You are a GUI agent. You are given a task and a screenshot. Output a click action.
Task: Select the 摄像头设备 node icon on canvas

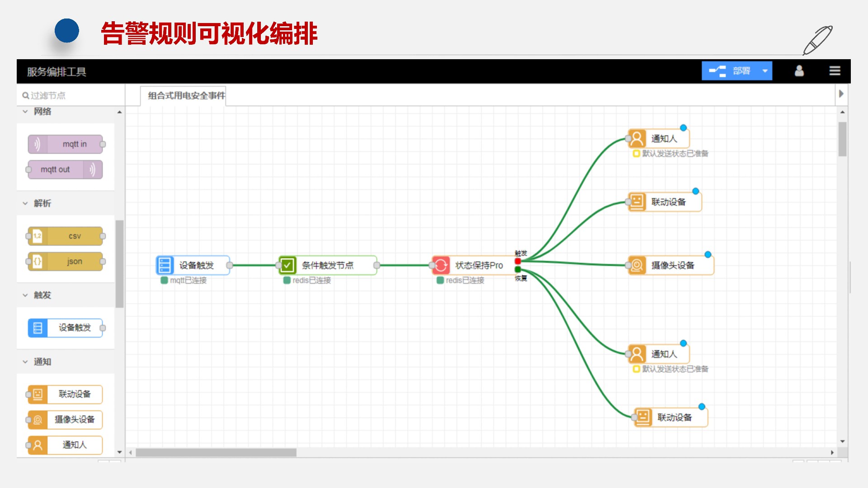[637, 265]
